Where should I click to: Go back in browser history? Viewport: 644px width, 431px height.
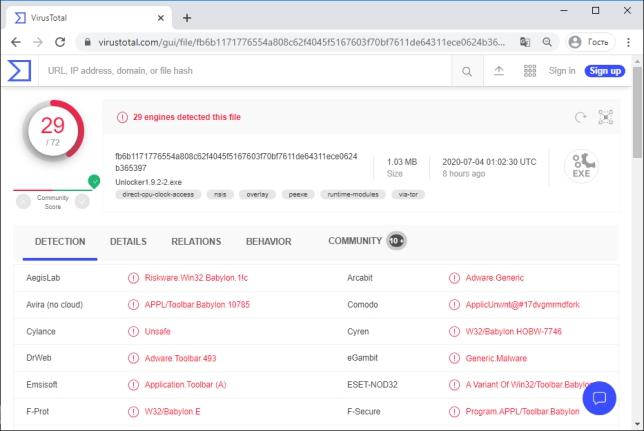pyautogui.click(x=16, y=42)
